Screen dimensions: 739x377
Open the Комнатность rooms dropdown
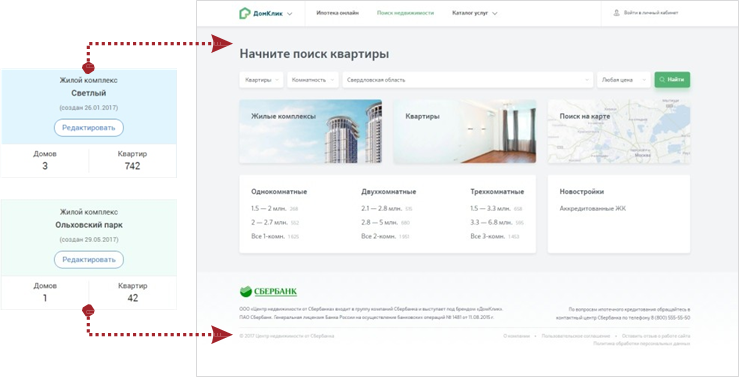(312, 80)
